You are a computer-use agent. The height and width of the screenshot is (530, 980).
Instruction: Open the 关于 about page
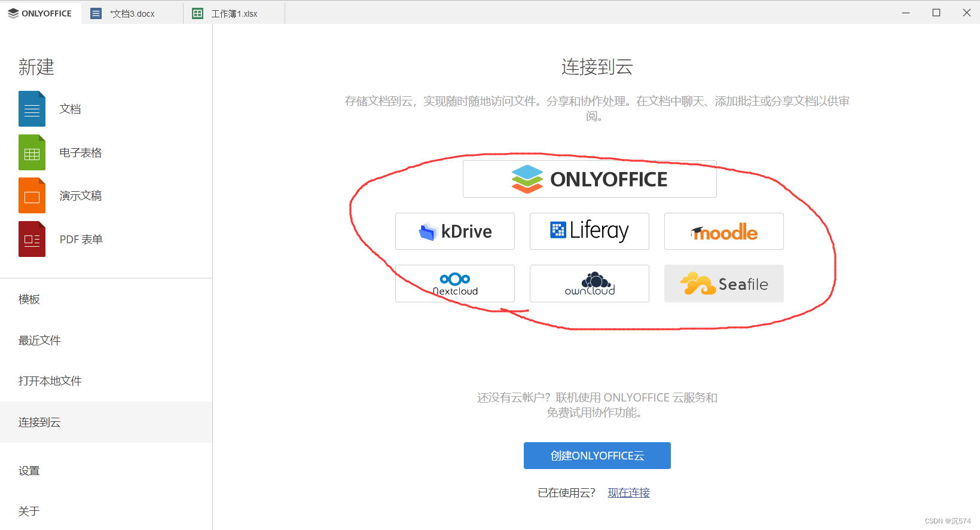106,511
